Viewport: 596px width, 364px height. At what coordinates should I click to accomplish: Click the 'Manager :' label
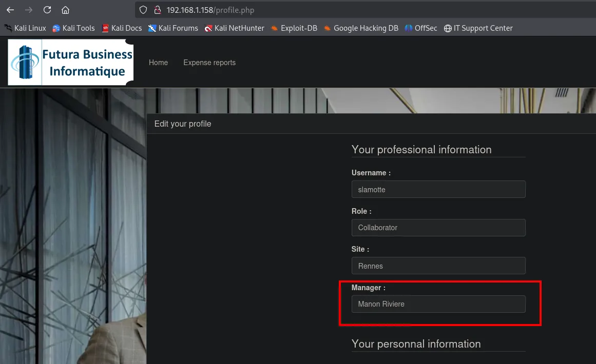tap(368, 288)
